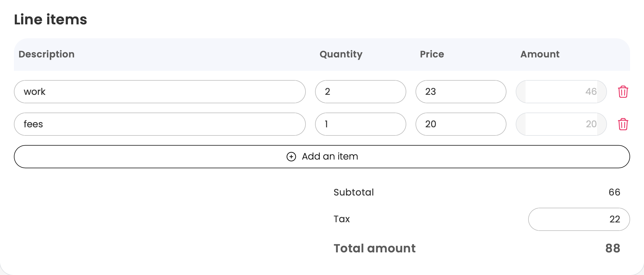Edit the fees description field
644x275 pixels.
pyautogui.click(x=160, y=124)
